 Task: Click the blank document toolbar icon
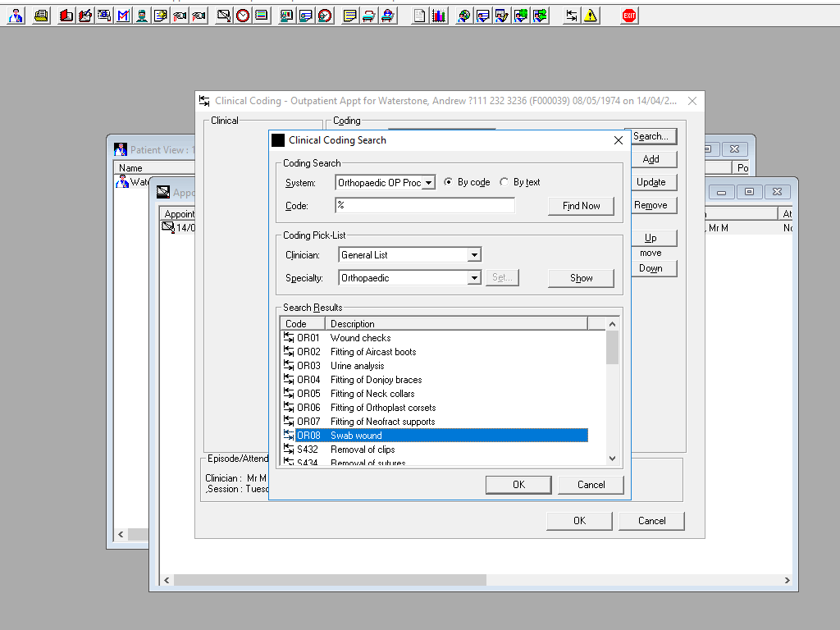[x=419, y=16]
